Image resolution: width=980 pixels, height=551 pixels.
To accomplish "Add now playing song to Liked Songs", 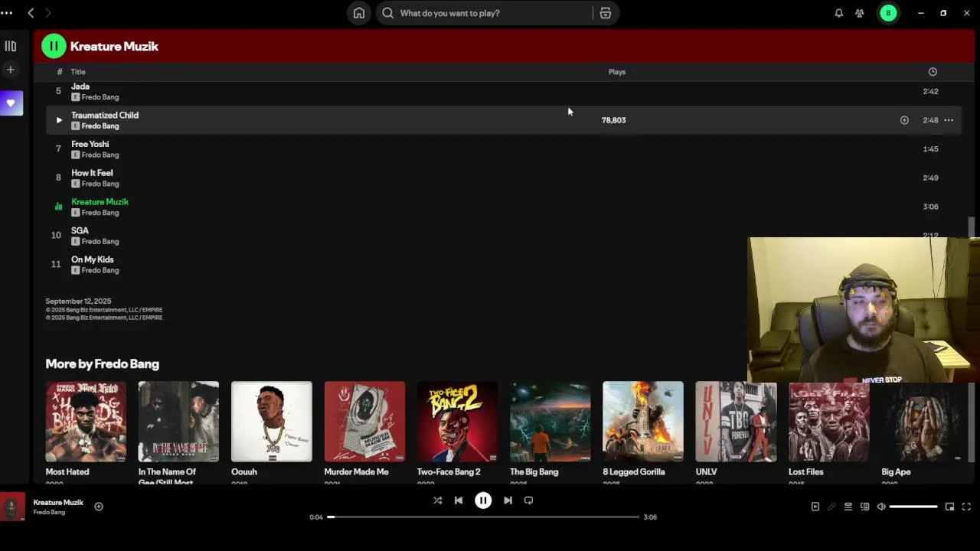I will click(99, 506).
